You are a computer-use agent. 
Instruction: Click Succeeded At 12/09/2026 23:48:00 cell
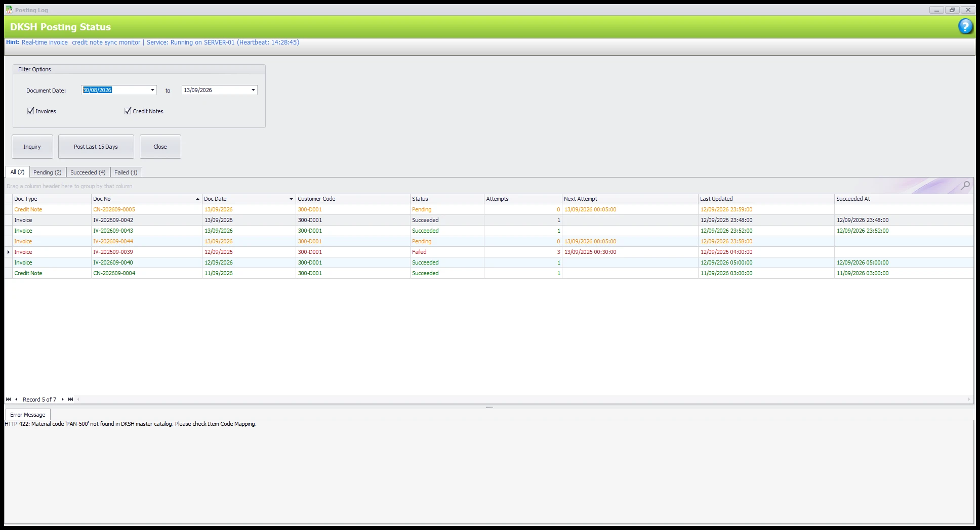click(904, 220)
